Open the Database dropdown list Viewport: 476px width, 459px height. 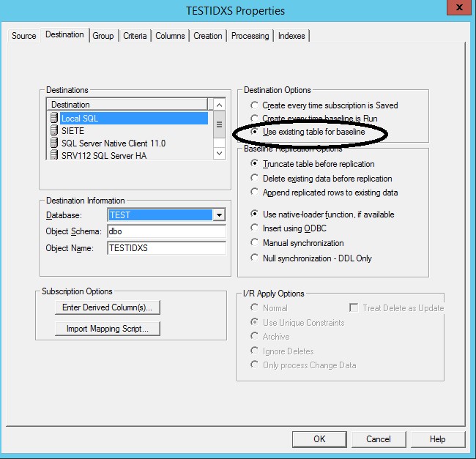pos(218,215)
